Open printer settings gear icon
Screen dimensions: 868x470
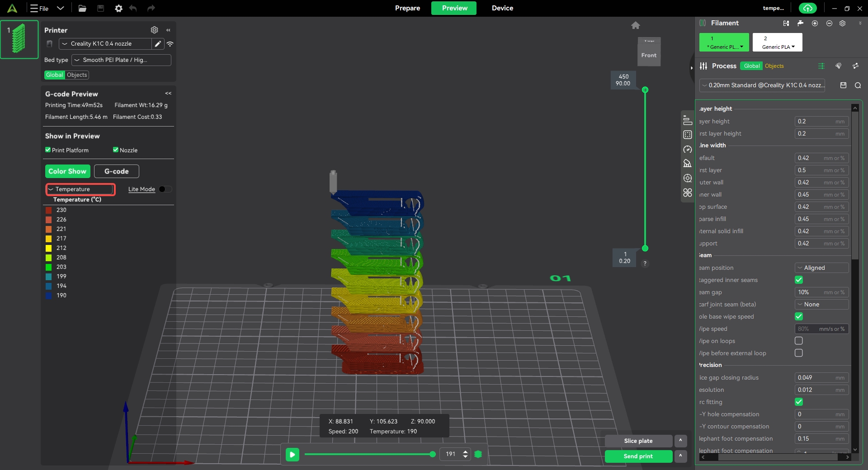(x=154, y=30)
